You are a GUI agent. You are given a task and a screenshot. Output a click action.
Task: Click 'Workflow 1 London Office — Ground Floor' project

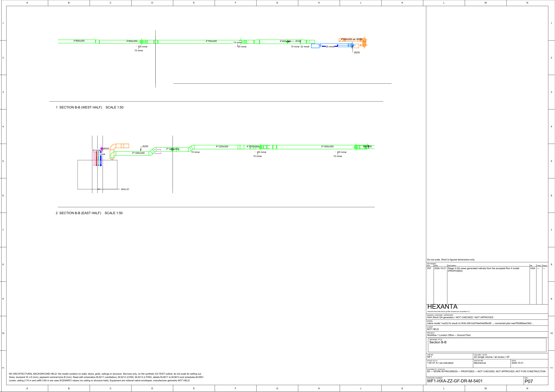[x=449, y=335]
